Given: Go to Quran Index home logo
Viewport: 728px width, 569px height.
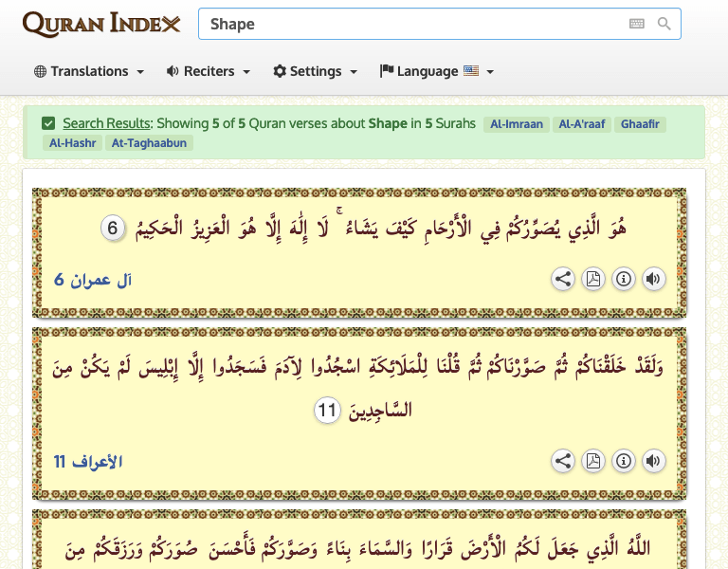Looking at the screenshot, I should pos(101,24).
